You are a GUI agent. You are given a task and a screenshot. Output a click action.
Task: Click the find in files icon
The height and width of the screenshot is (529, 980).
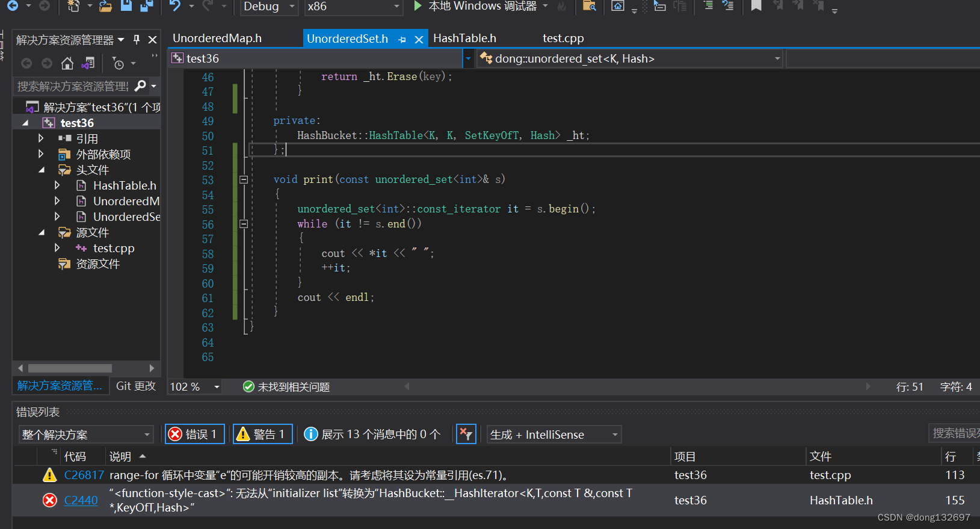tap(590, 6)
